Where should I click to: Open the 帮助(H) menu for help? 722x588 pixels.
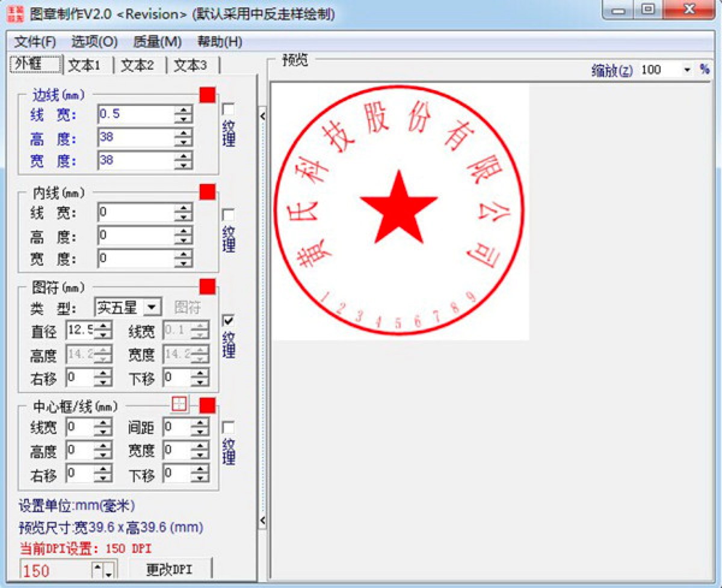click(220, 42)
